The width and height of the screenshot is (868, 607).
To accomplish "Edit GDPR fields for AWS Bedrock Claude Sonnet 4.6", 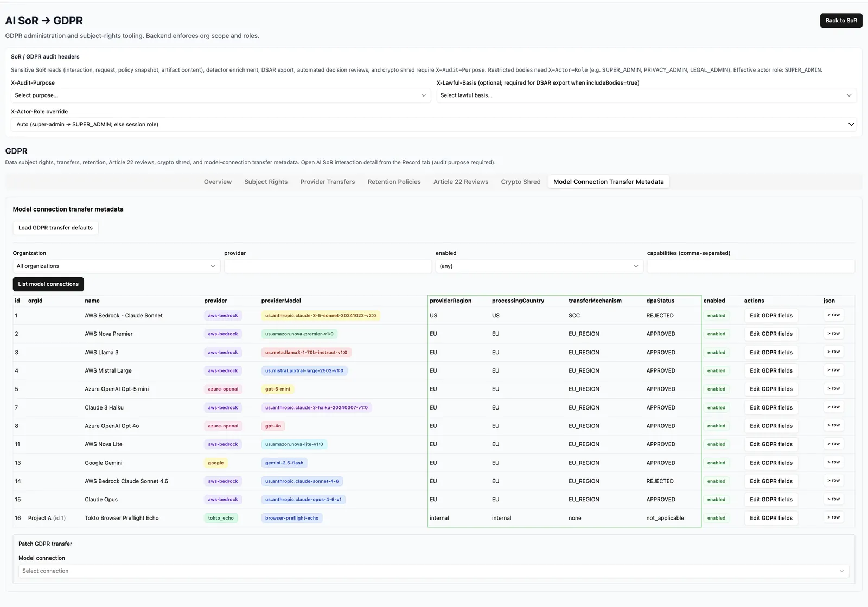I will tap(771, 481).
